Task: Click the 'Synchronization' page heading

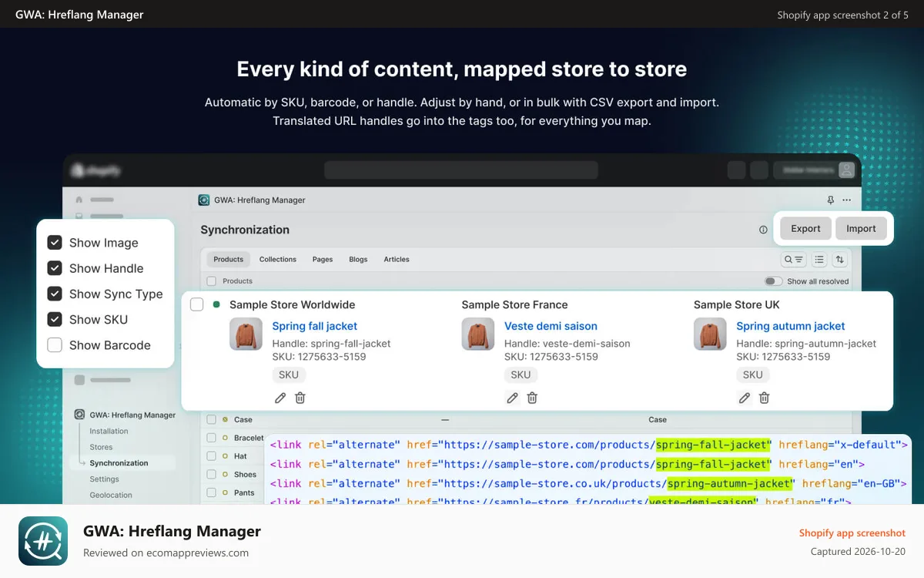Action: [245, 230]
